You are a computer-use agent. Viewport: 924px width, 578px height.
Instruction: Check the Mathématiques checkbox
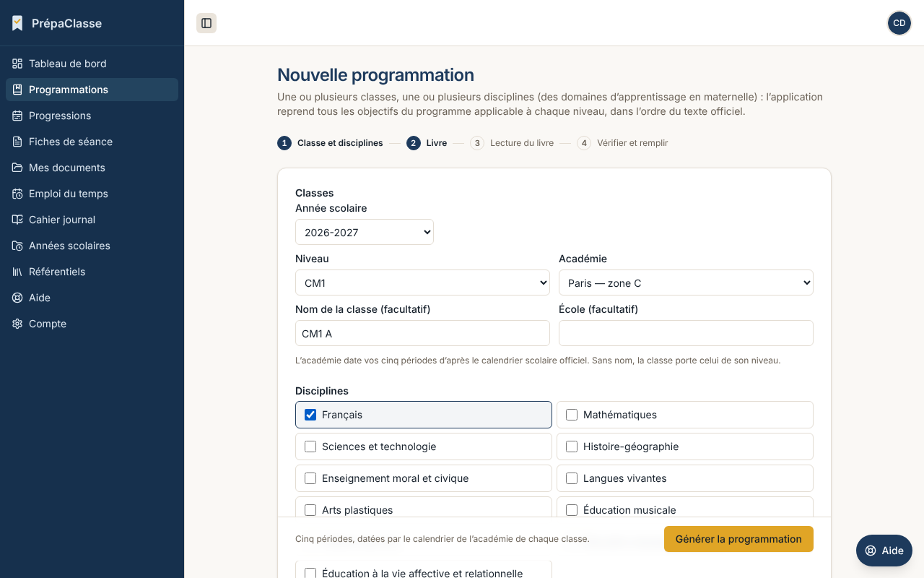572,415
